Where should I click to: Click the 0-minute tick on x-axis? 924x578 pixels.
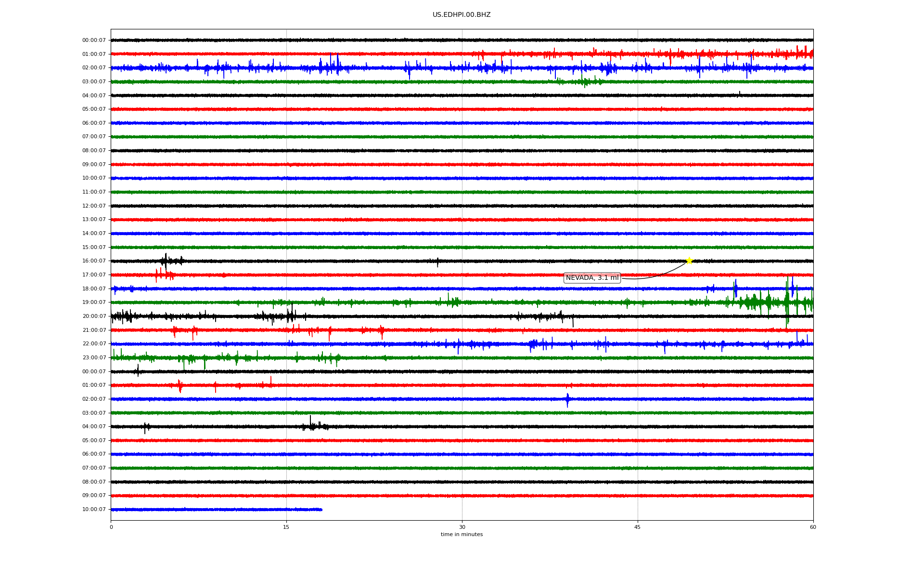click(111, 527)
